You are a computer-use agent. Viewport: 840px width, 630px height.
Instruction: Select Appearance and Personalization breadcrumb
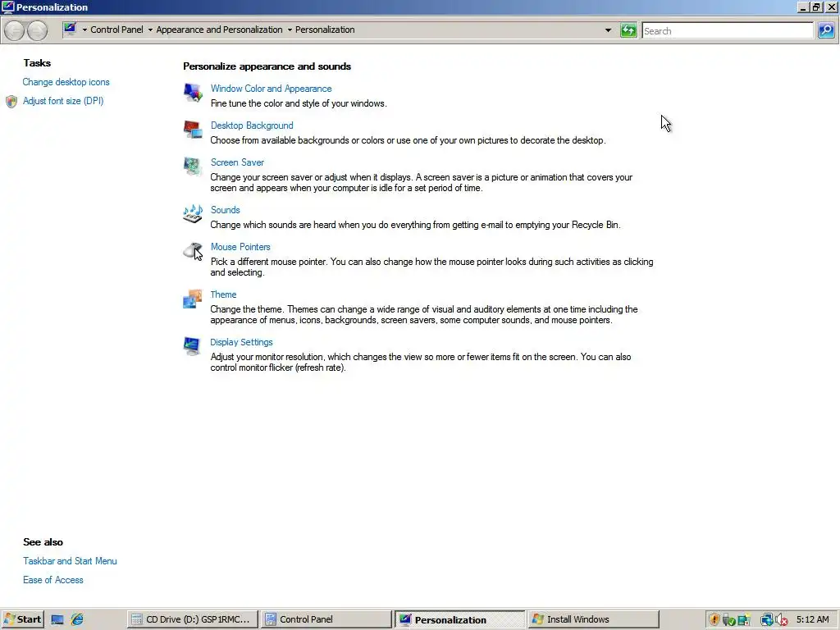[x=219, y=30]
